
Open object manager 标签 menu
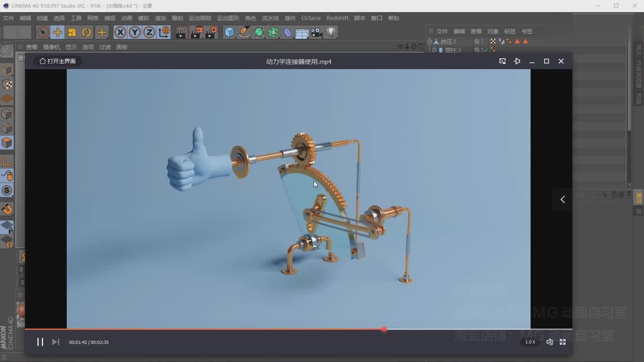pyautogui.click(x=510, y=31)
